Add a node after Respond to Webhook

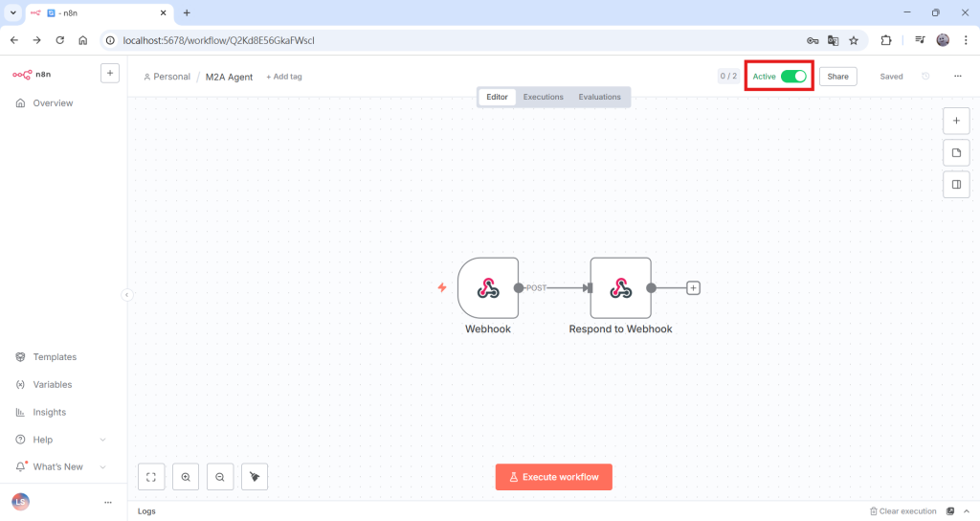[x=693, y=287]
